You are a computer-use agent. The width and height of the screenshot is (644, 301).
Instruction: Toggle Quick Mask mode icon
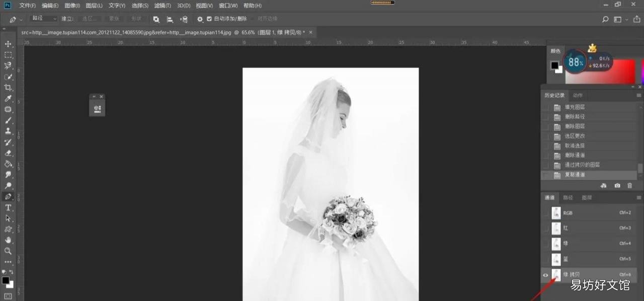click(8, 296)
